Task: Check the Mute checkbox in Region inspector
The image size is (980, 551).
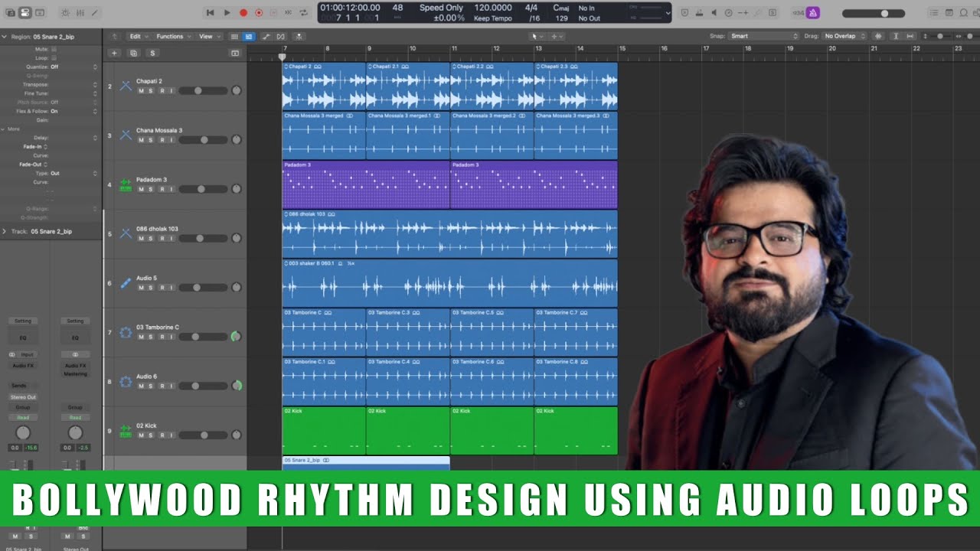Action: pos(54,49)
